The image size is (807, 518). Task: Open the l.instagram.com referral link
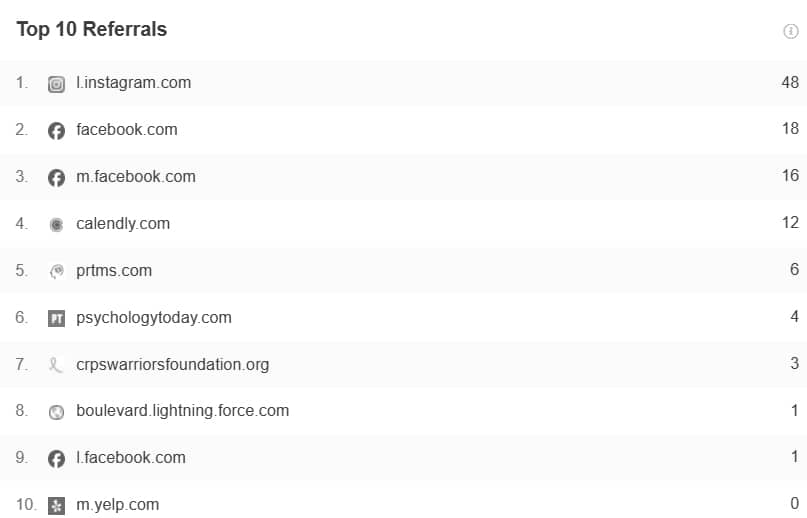pos(133,83)
